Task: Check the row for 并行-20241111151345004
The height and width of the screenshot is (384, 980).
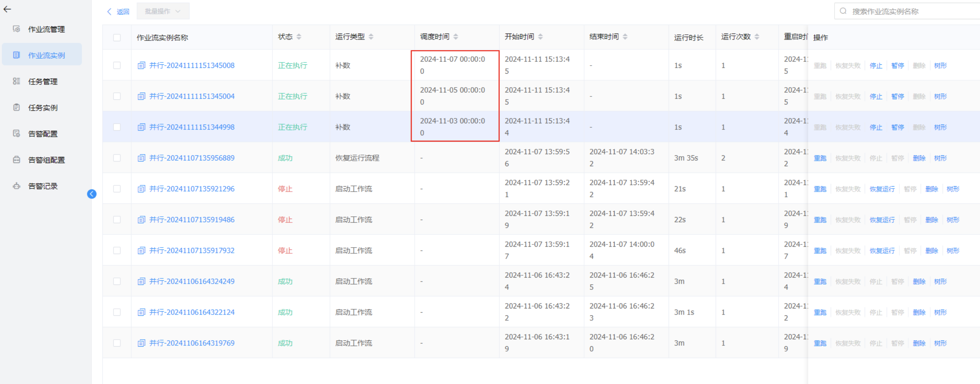Action: [x=117, y=96]
